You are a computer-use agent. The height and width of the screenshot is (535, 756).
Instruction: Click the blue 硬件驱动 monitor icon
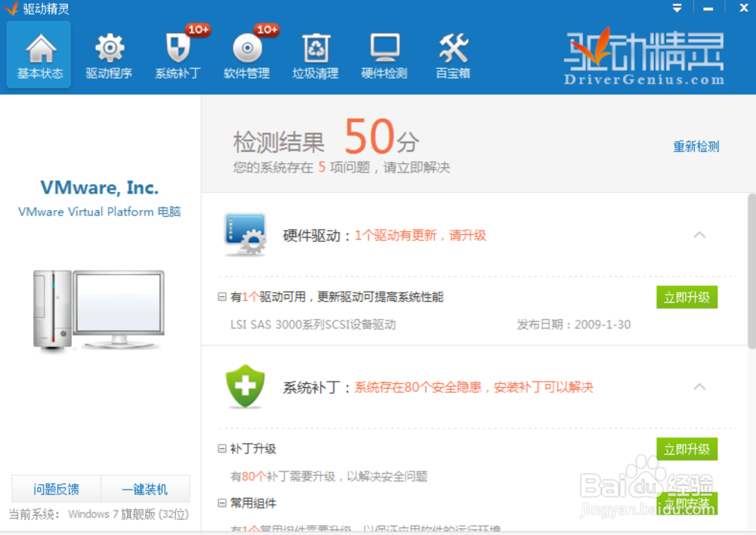243,234
